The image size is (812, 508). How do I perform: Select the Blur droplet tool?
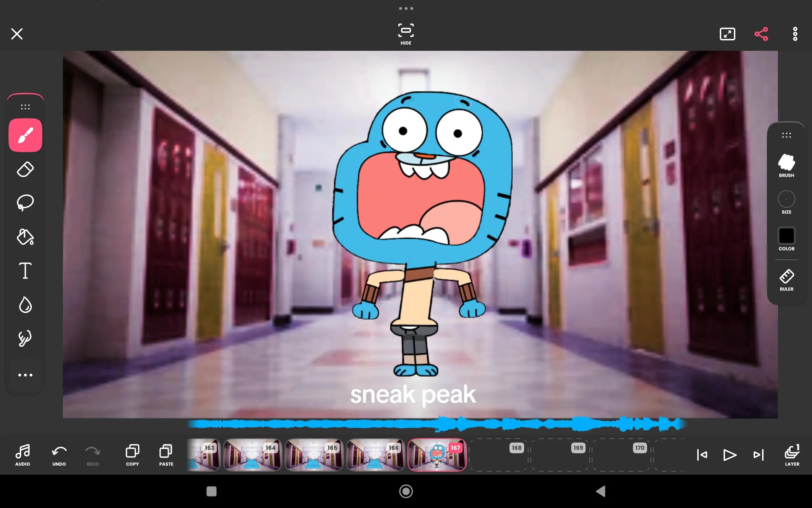pyautogui.click(x=25, y=305)
